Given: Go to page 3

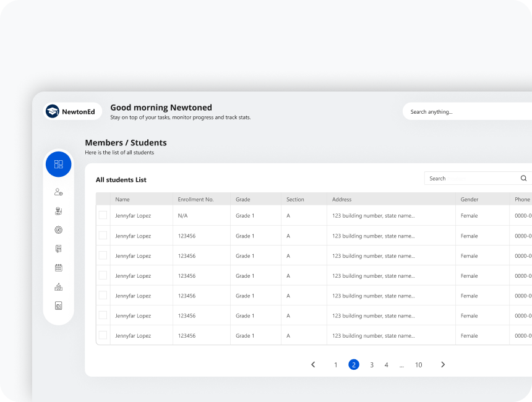Looking at the screenshot, I should (x=372, y=365).
